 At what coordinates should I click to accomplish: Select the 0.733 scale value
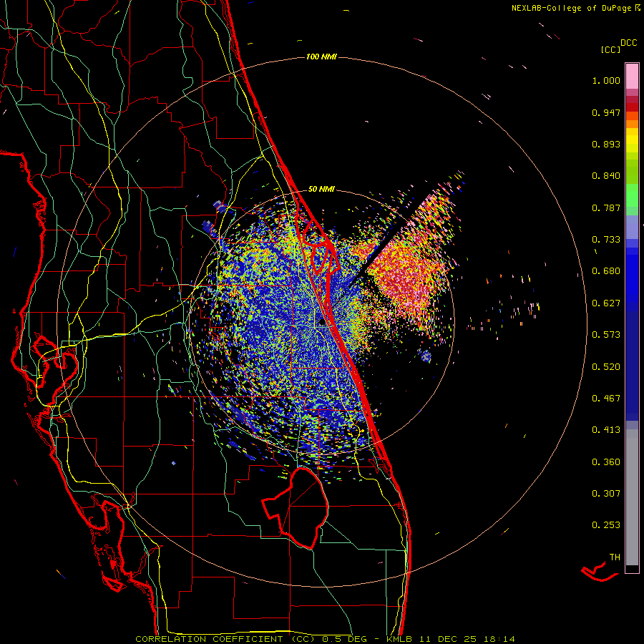(606, 240)
